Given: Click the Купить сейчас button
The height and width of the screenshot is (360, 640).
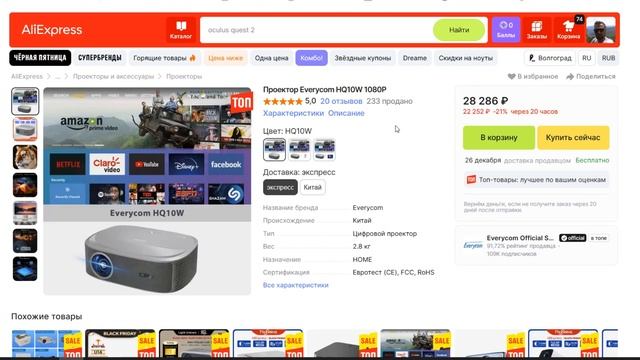Looking at the screenshot, I should (573, 138).
